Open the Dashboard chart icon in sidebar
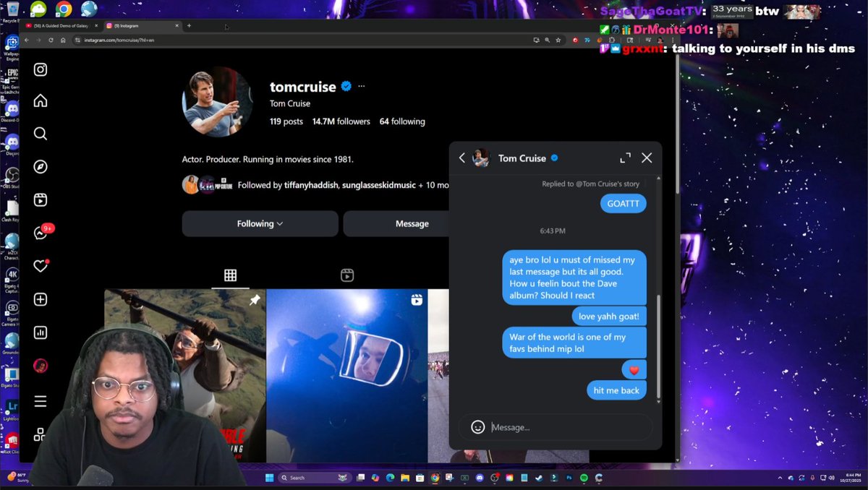This screenshot has width=868, height=490. 41,332
